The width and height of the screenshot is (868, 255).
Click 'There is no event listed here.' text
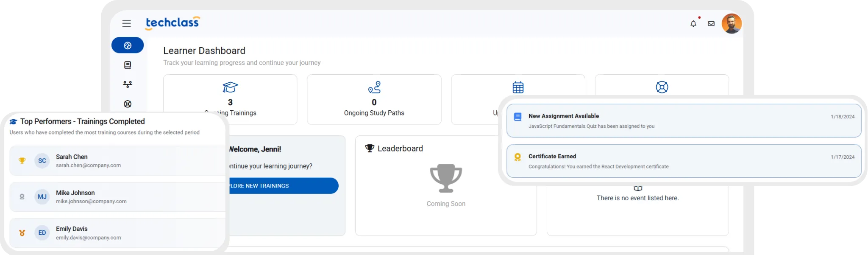(x=638, y=198)
